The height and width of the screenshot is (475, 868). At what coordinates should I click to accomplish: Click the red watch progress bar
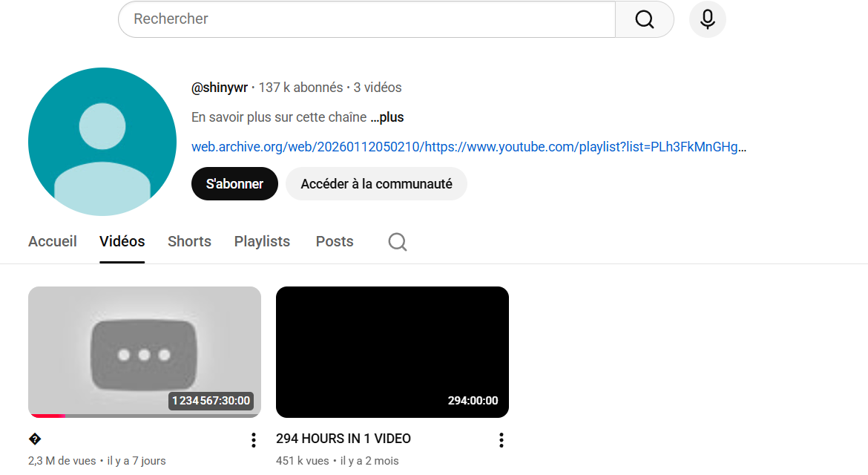click(x=48, y=416)
